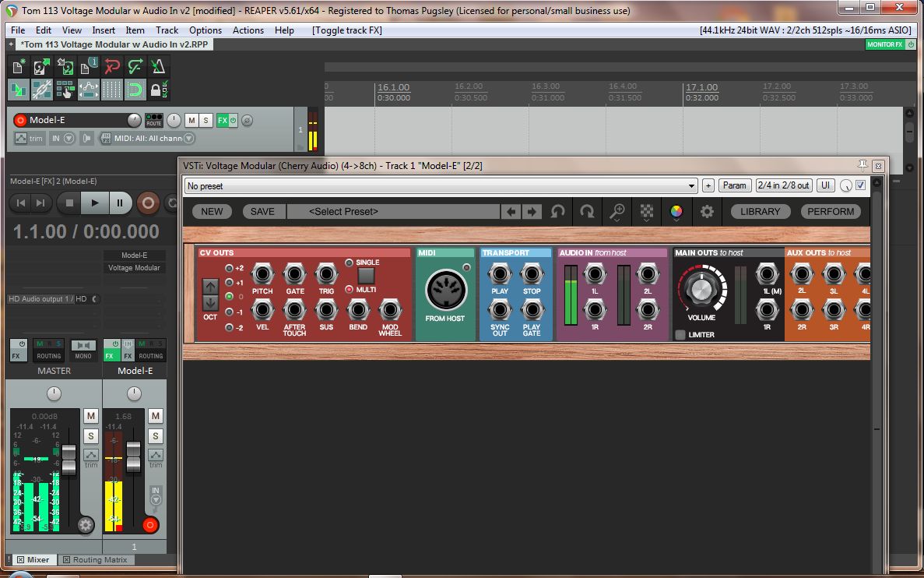
Task: Toggle the locking padlock icon
Action: click(x=158, y=90)
